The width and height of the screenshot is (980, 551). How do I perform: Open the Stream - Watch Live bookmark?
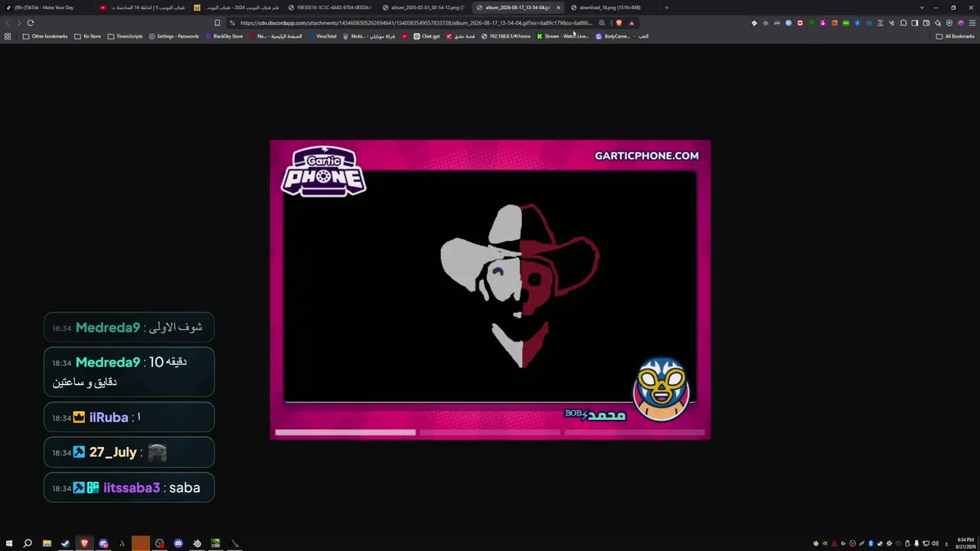coord(563,36)
